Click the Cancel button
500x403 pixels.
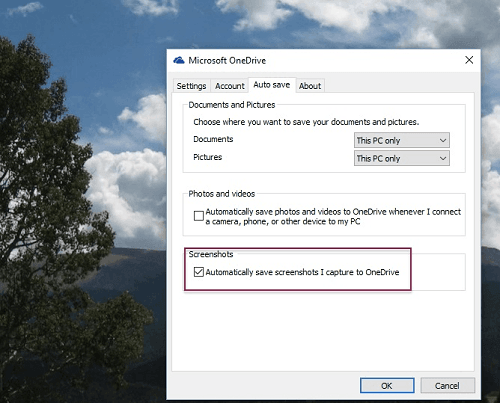coord(448,386)
